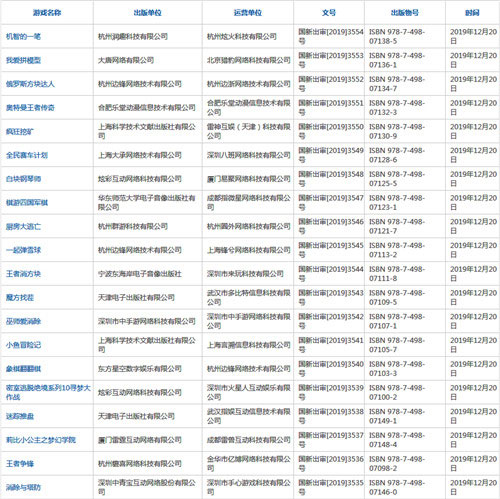Open the 象棋翻翻棋 game link
This screenshot has width=500, height=499.
point(23,369)
